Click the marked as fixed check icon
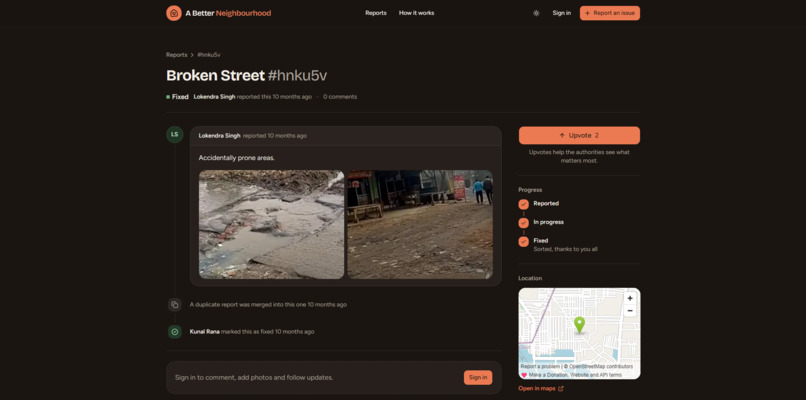The width and height of the screenshot is (806, 400). pos(175,332)
